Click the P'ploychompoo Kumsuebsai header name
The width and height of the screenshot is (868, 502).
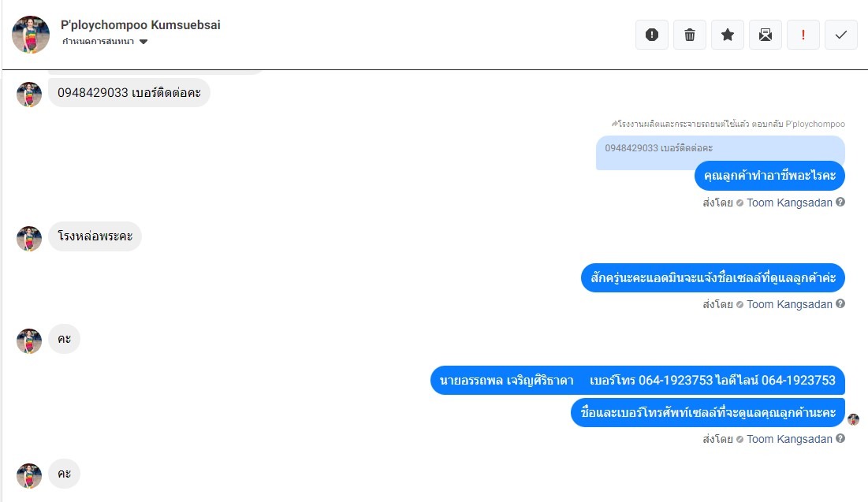[140, 25]
